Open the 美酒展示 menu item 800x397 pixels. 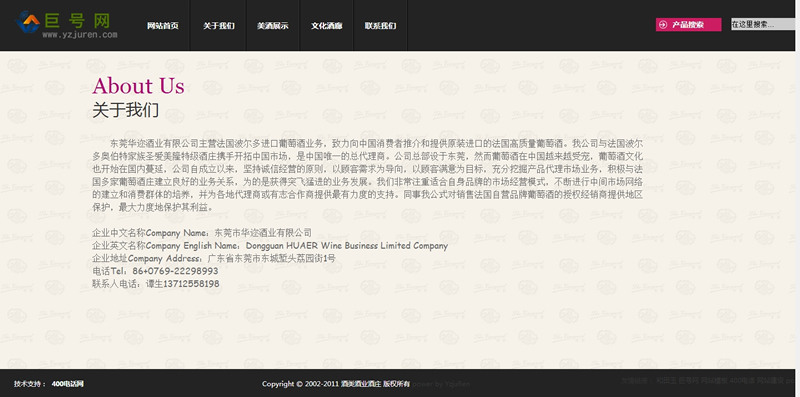(273, 26)
